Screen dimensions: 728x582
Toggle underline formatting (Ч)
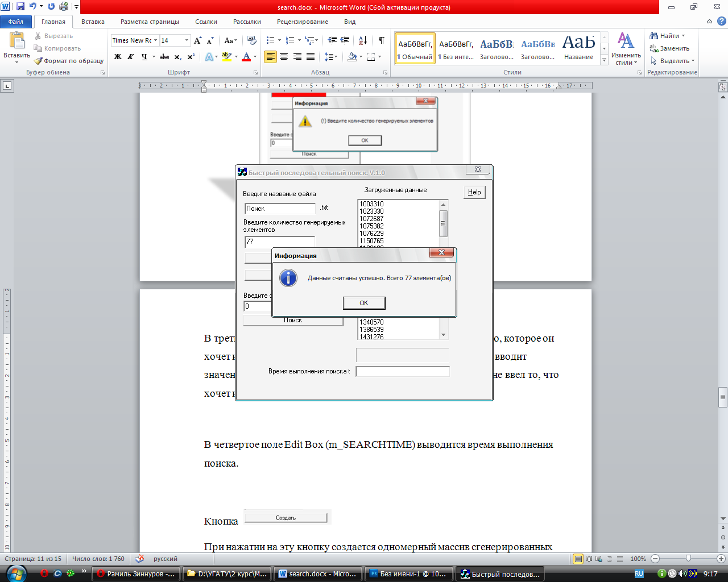pyautogui.click(x=144, y=57)
